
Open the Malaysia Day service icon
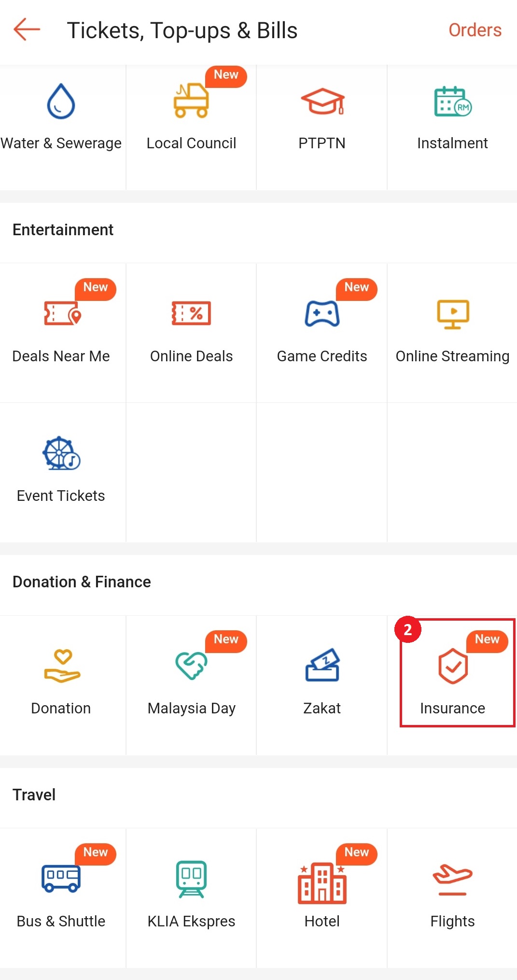[191, 667]
